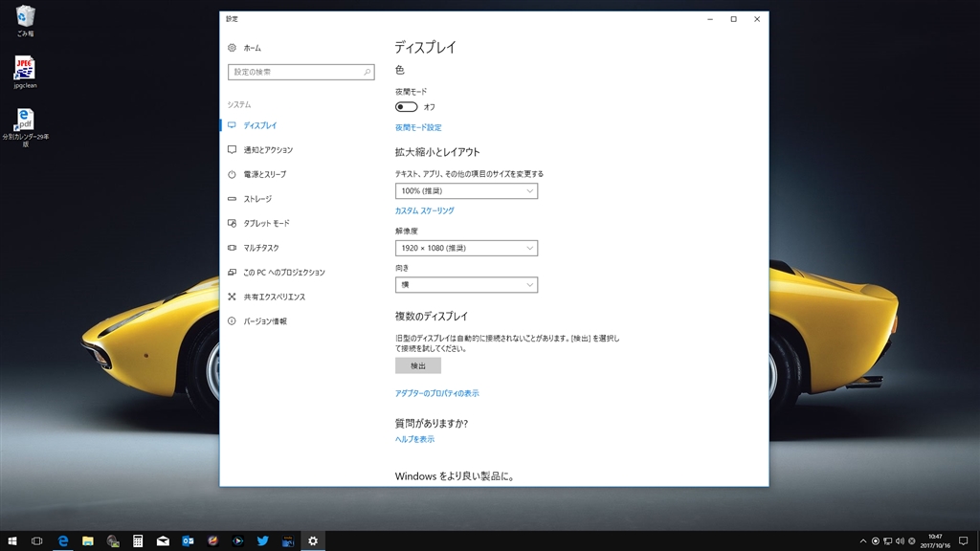Open the Calculator taskbar icon
The image size is (980, 551).
(138, 541)
